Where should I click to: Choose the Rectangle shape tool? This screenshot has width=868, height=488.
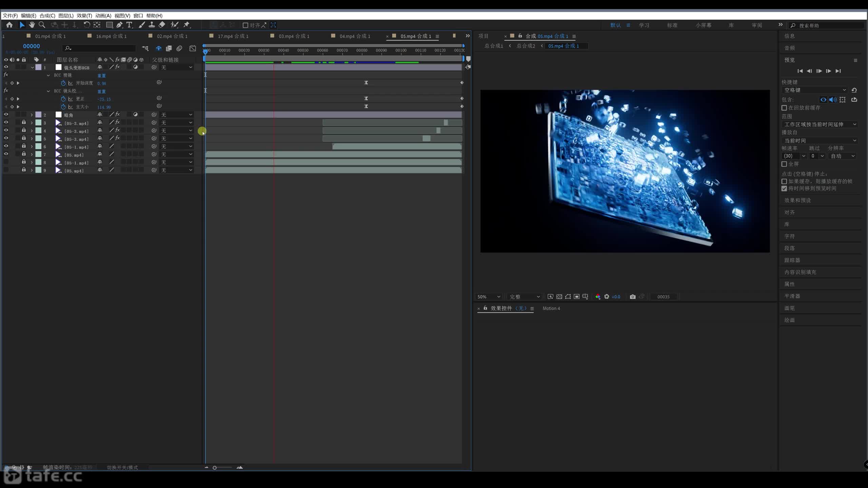(x=109, y=25)
